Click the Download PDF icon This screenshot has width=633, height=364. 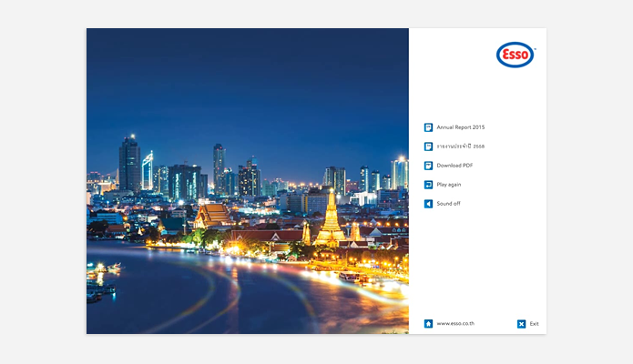tap(428, 166)
